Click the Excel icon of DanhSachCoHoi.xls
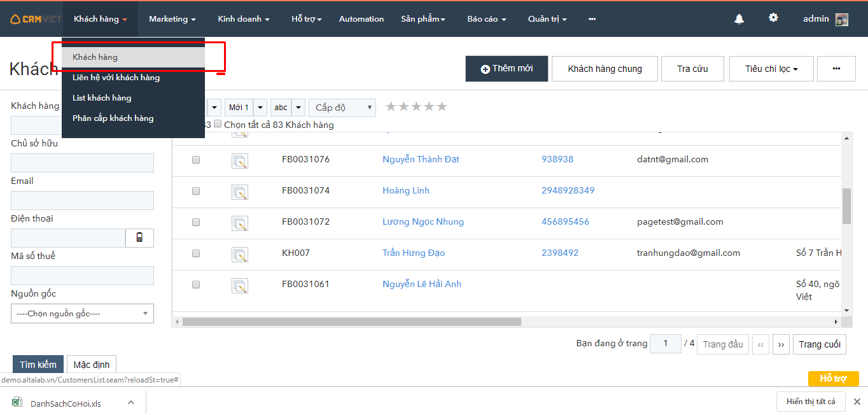 pos(17,403)
